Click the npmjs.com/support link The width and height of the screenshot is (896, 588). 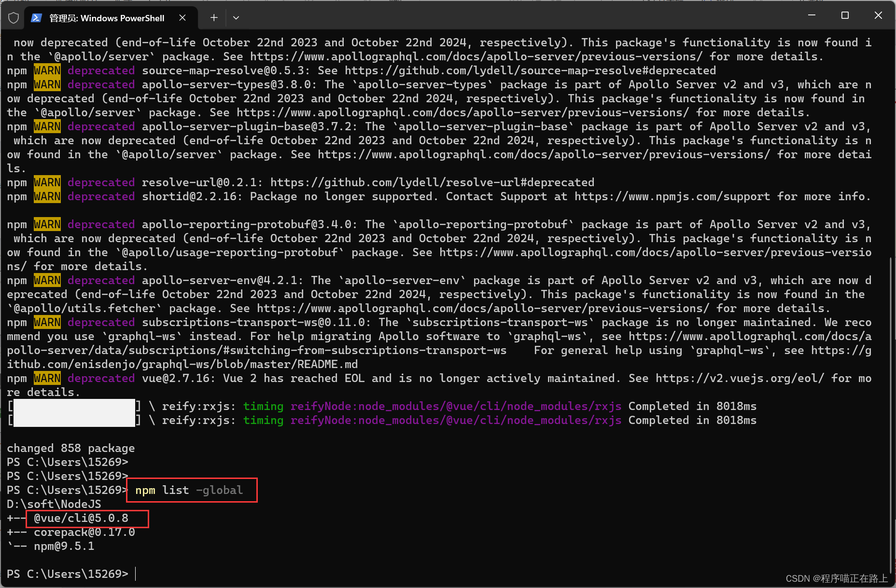(x=672, y=196)
